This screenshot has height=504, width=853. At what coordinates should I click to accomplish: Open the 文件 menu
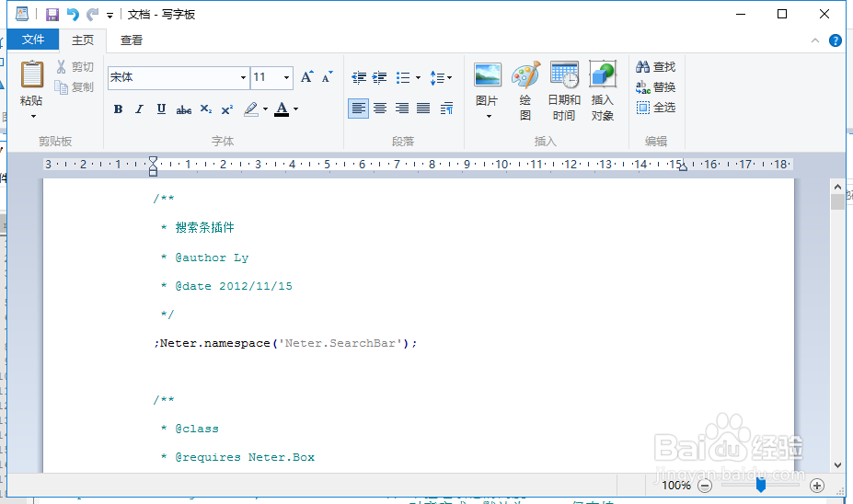(x=33, y=40)
